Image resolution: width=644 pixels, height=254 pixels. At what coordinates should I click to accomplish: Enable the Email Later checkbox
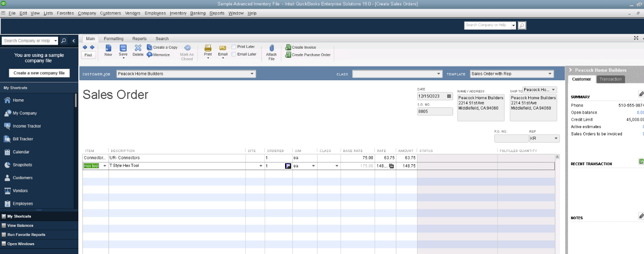point(234,54)
